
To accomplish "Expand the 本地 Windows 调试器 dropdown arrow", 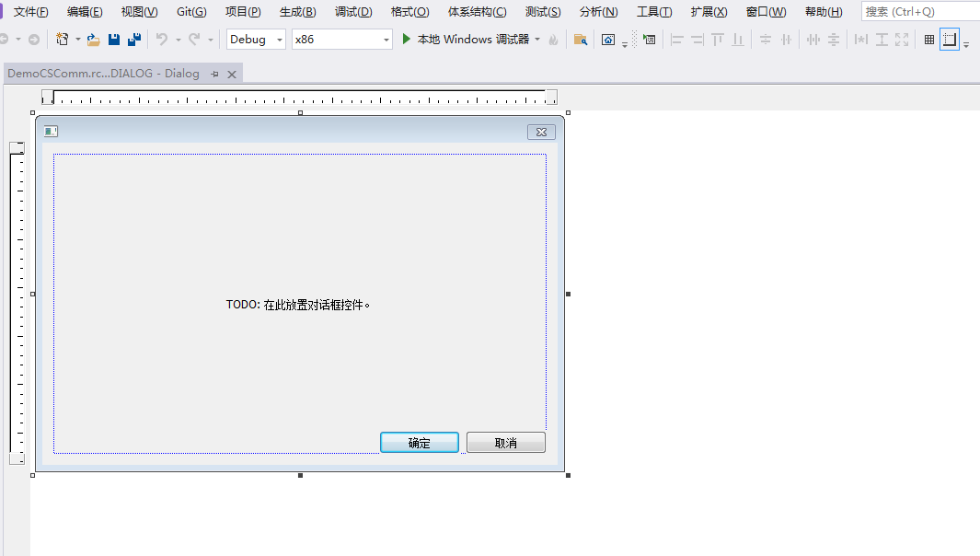I will (x=538, y=40).
